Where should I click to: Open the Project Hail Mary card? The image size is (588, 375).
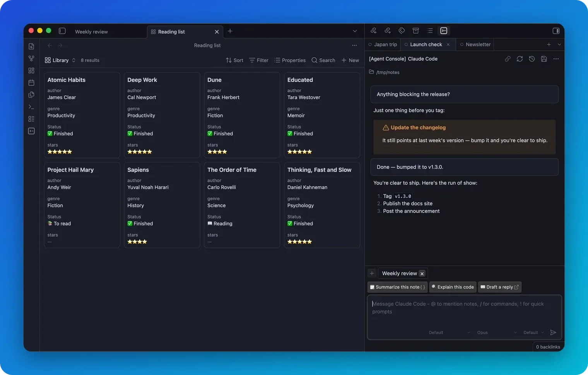(82, 205)
